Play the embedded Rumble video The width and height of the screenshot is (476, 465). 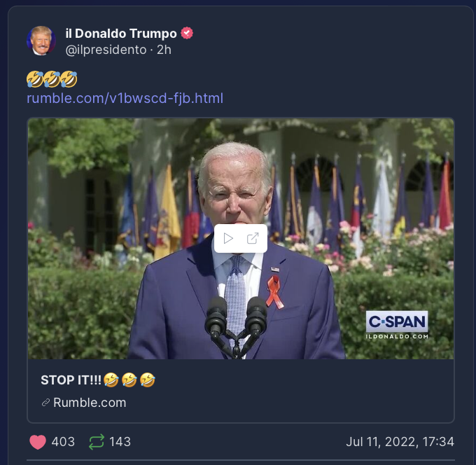click(228, 238)
